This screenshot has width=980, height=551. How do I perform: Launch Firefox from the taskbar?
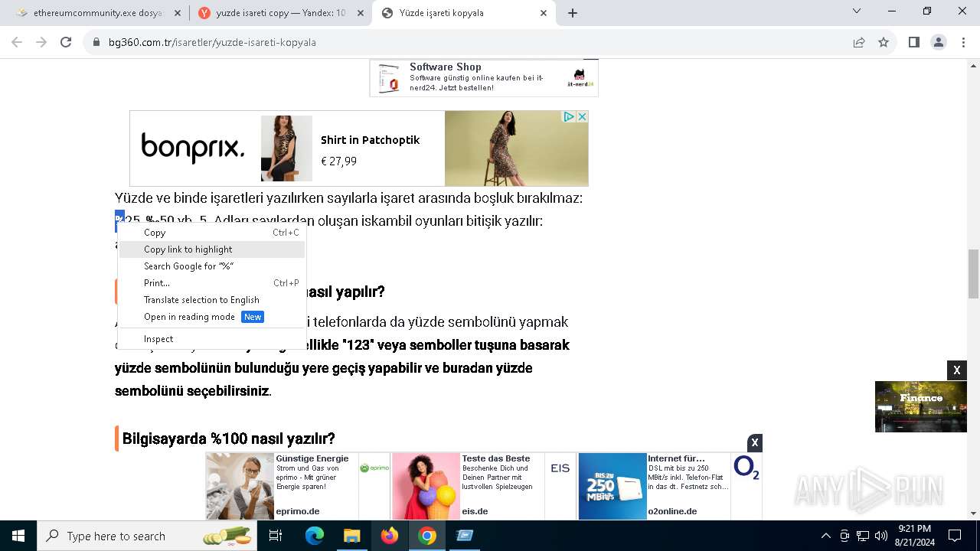pos(390,536)
